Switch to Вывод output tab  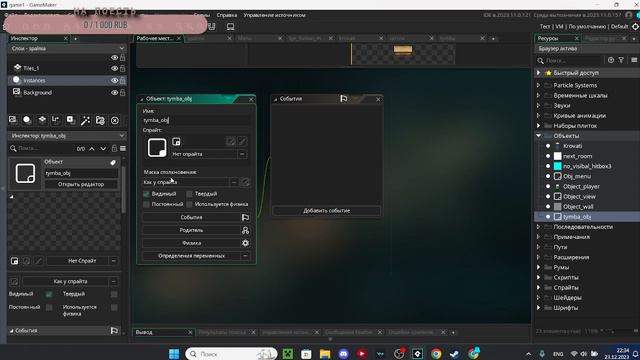[x=144, y=332]
